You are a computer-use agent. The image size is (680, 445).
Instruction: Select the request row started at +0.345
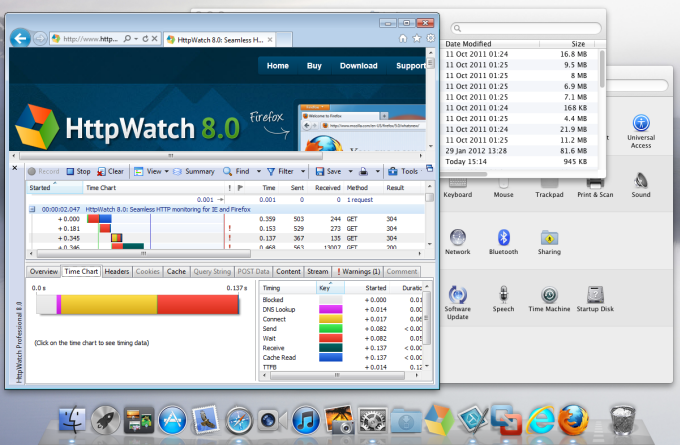point(226,238)
